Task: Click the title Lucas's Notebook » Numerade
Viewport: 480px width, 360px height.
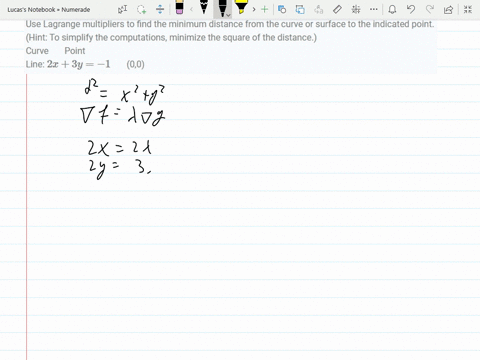Action: [49, 10]
